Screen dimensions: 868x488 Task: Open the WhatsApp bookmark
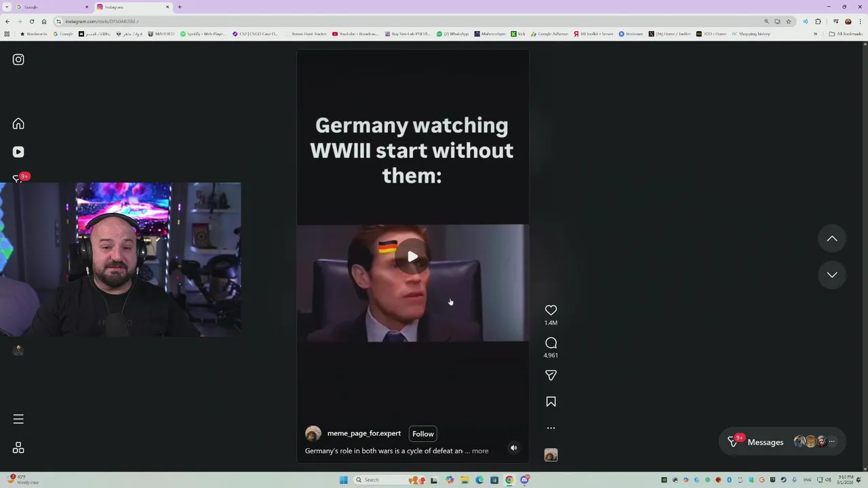point(453,34)
